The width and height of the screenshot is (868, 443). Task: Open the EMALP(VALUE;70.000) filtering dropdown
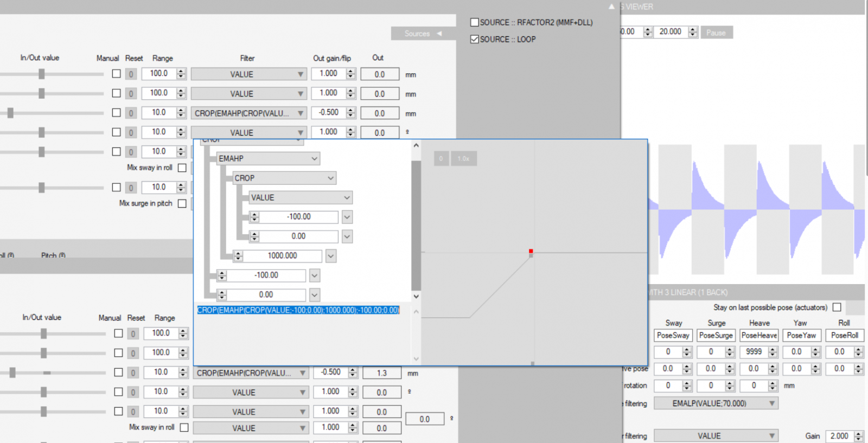point(716,403)
